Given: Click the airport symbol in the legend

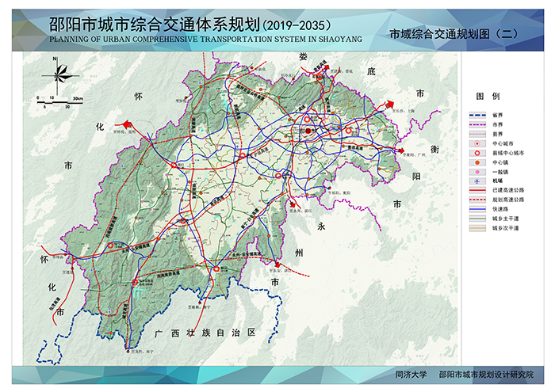Looking at the screenshot, I should click(x=476, y=181).
